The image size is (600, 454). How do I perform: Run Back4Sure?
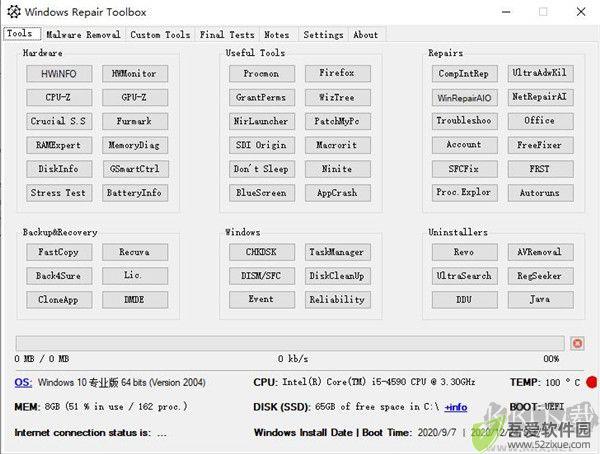(59, 276)
